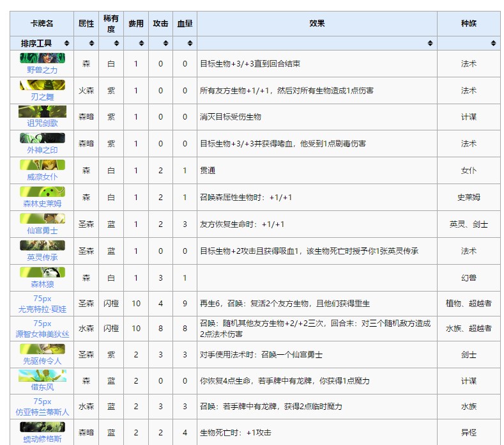Open 野兽之力 card thumbnail image

point(42,58)
